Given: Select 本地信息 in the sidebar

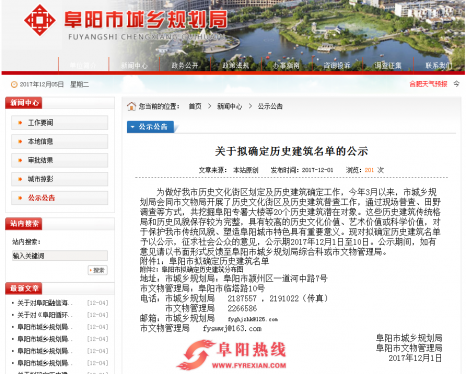Looking at the screenshot, I should 60,141.
